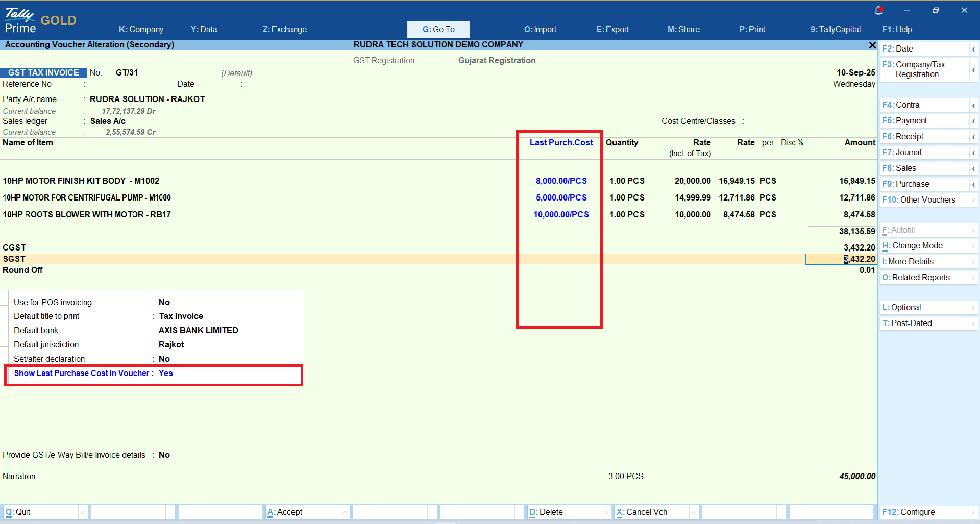Select the 10HP ROOTS BLOWER WITH MOTOR item
This screenshot has width=980, height=524.
click(x=87, y=215)
